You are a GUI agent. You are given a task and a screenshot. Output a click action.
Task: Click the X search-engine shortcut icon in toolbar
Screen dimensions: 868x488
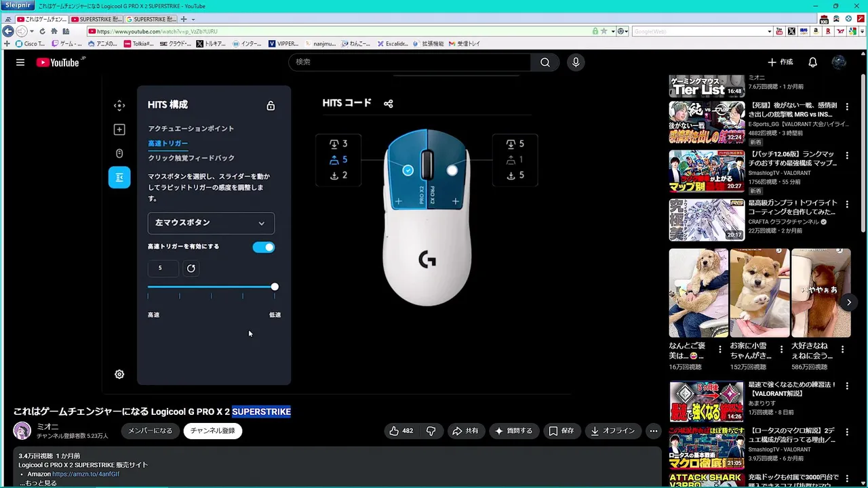point(791,31)
